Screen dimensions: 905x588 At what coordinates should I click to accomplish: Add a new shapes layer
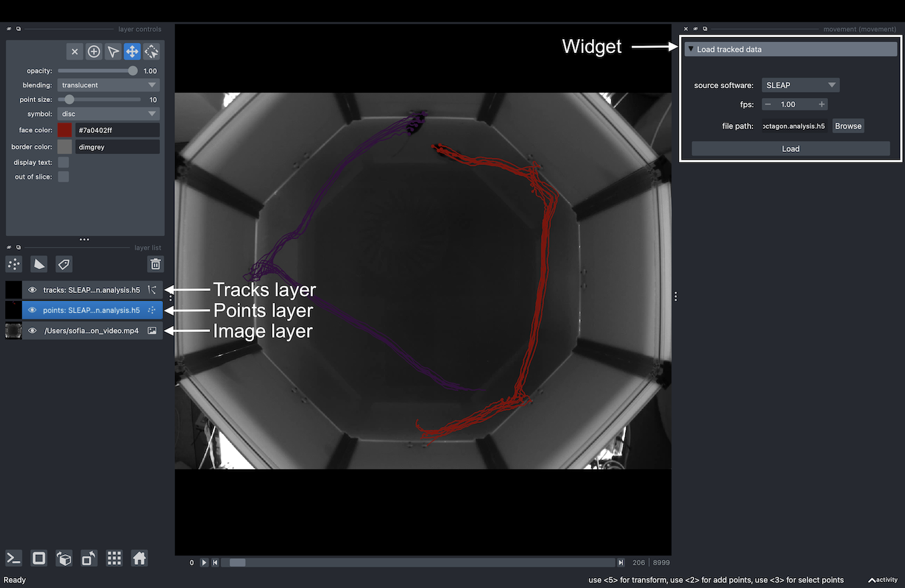click(38, 264)
